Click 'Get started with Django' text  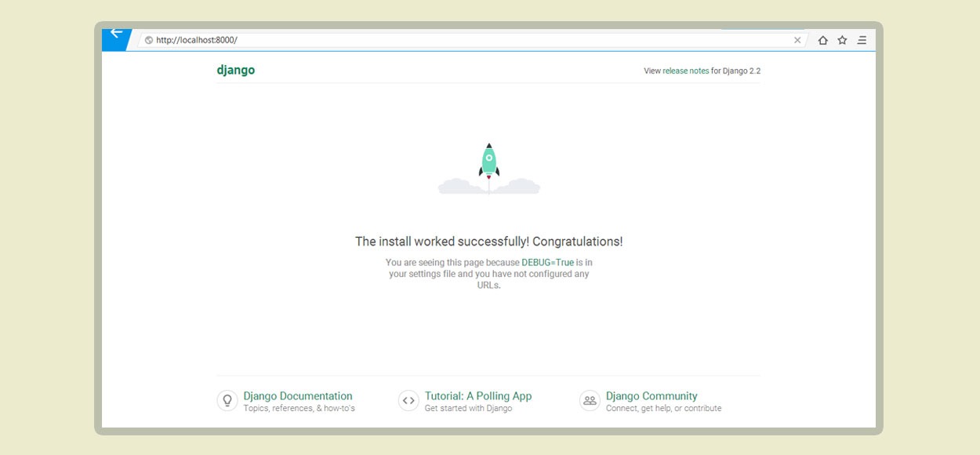point(468,409)
